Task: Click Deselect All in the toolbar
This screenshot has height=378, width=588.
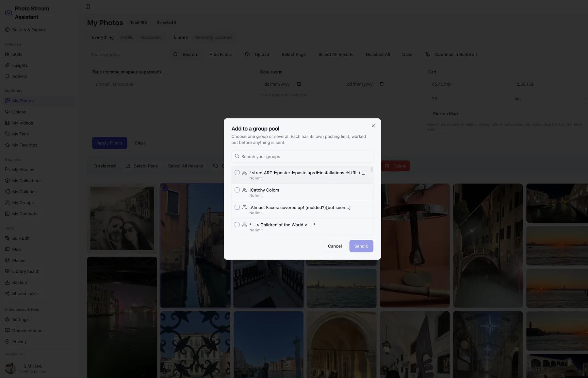Action: point(378,54)
